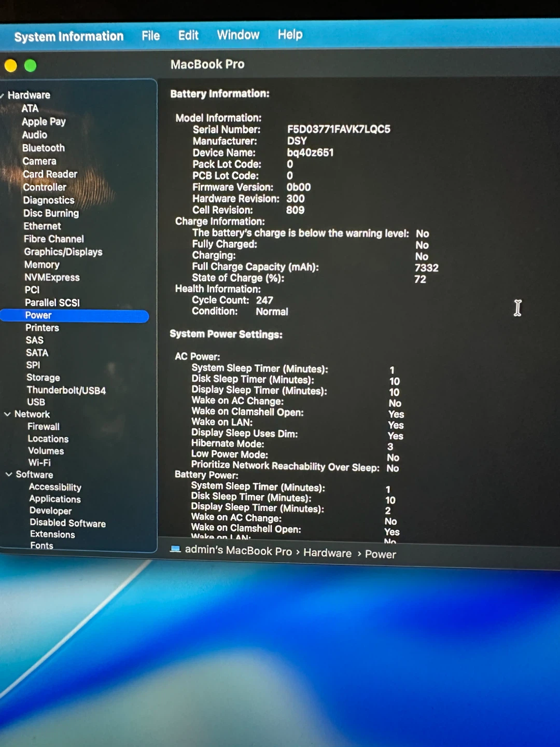The image size is (560, 747).
Task: Select NVMExpress in the sidebar
Action: (x=52, y=278)
